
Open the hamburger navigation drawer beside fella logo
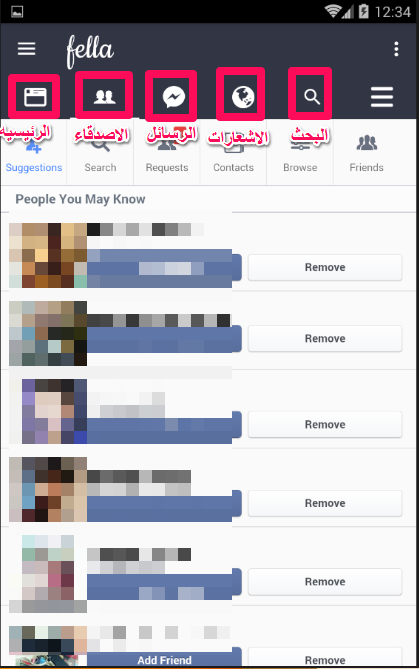[x=26, y=49]
